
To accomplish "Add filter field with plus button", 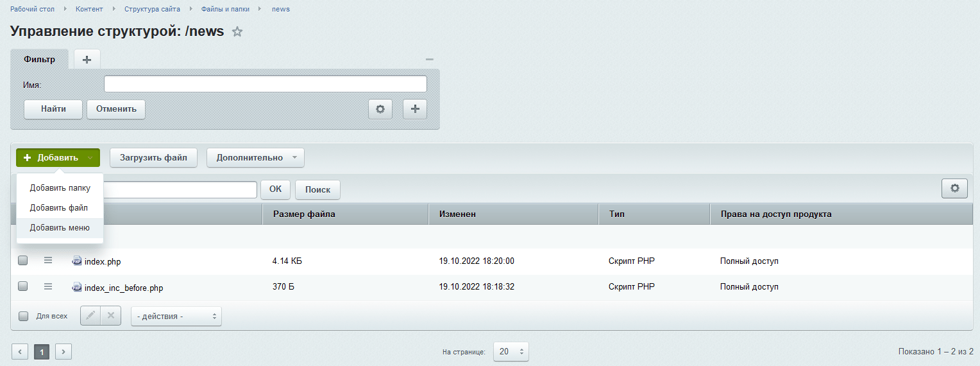I will coord(415,109).
